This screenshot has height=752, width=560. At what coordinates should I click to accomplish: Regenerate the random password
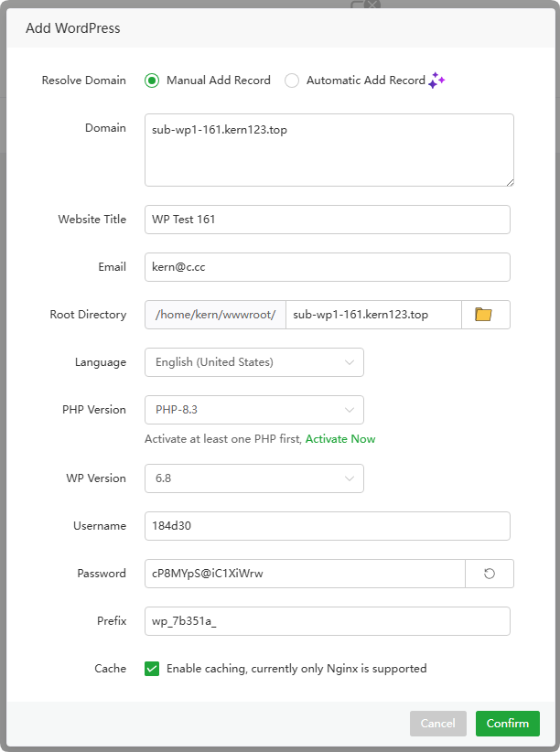490,574
